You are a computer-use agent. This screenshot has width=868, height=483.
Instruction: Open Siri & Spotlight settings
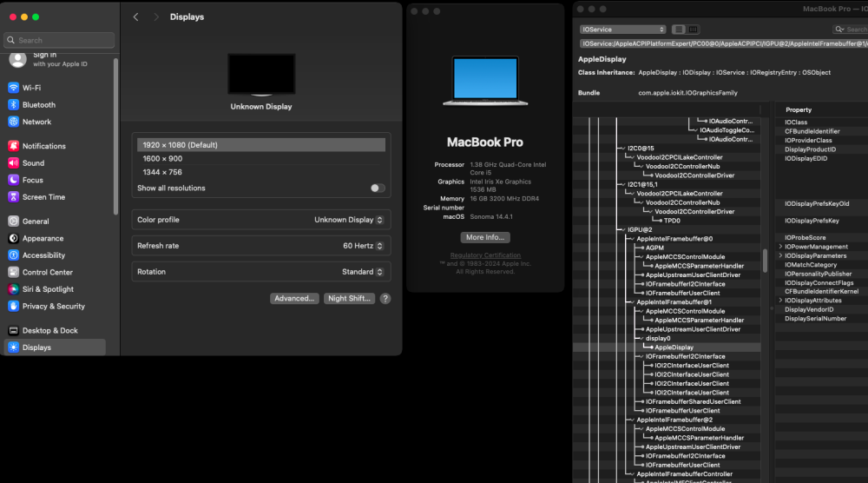(48, 289)
